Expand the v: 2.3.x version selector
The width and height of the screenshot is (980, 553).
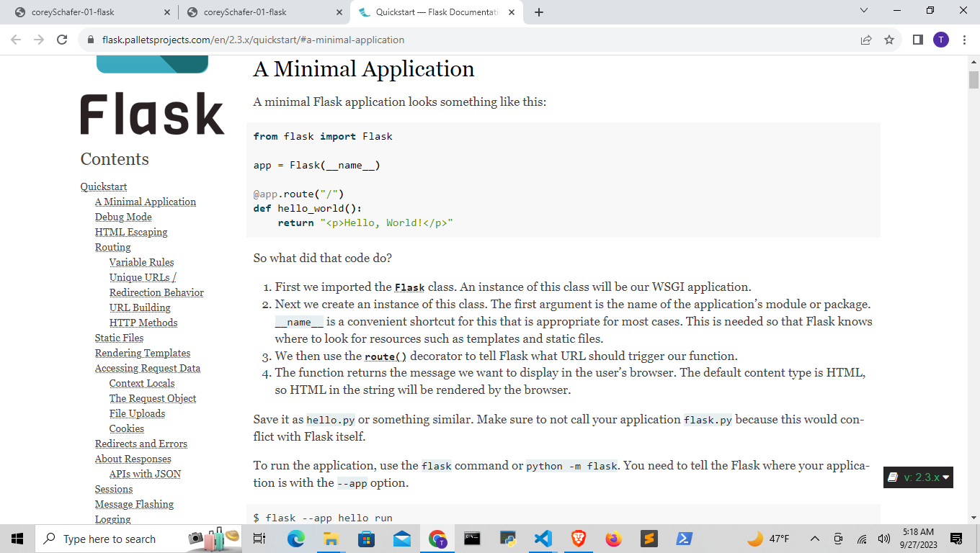point(918,477)
